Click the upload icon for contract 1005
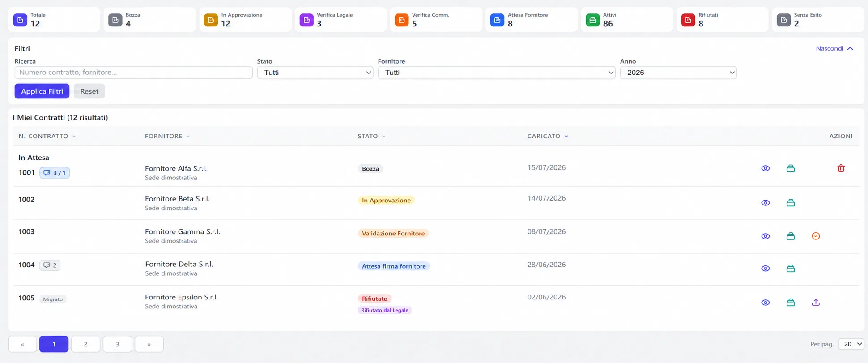Screen dimensions: 868x363 (816, 303)
